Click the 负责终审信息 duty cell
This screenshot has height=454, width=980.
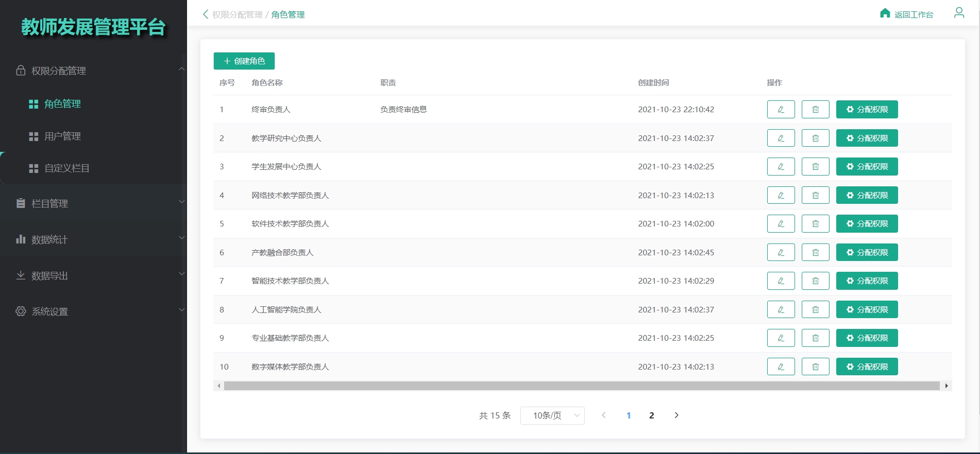point(403,110)
